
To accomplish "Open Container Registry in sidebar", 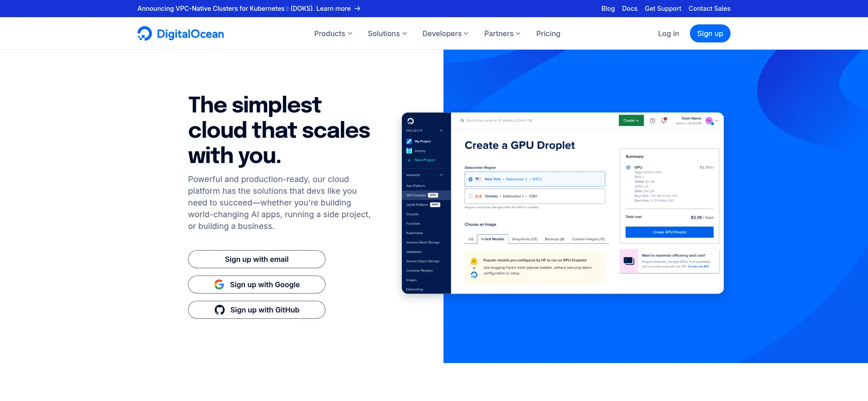I will [420, 270].
